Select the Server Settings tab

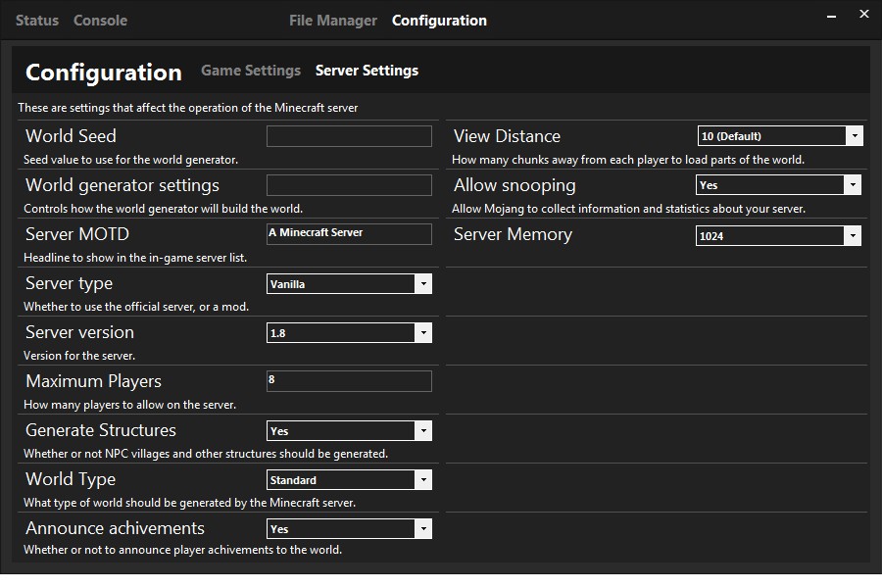(x=367, y=70)
